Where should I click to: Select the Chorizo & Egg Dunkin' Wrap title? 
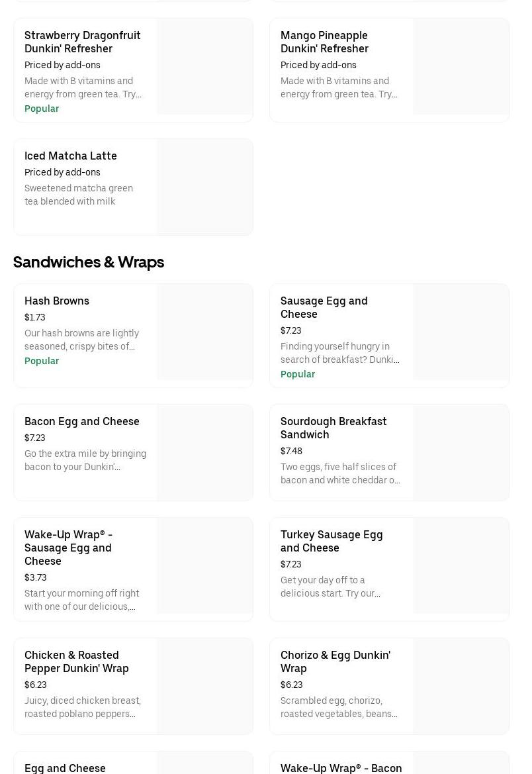pos(335,661)
